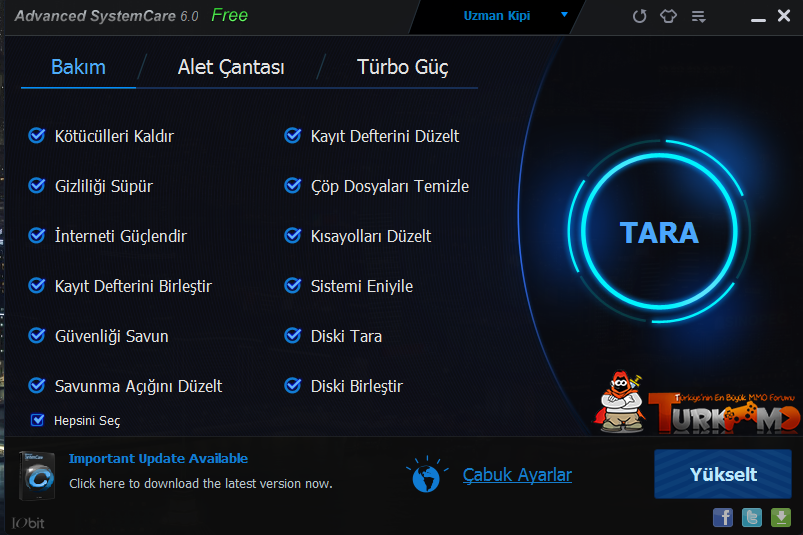Screen dimensions: 803x535
Task: Click the refresh/restore icon in title bar
Action: [639, 16]
